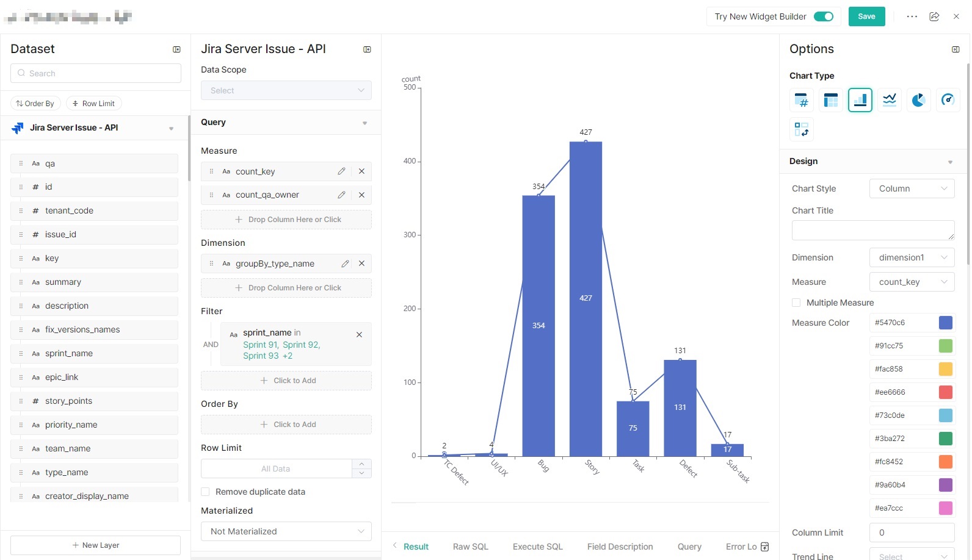The height and width of the screenshot is (560, 972).
Task: Toggle the Try New Widget Builder switch
Action: point(824,16)
